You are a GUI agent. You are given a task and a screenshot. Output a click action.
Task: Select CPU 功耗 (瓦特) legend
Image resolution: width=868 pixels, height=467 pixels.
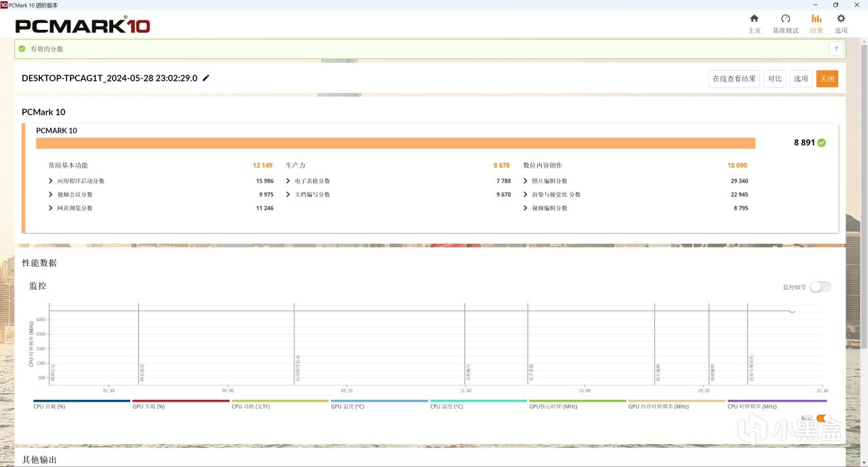(279, 404)
